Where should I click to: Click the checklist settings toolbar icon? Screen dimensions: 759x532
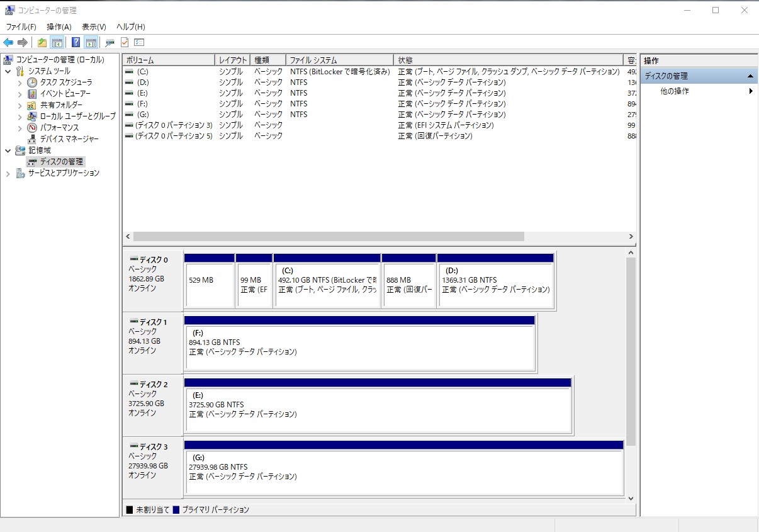[139, 42]
